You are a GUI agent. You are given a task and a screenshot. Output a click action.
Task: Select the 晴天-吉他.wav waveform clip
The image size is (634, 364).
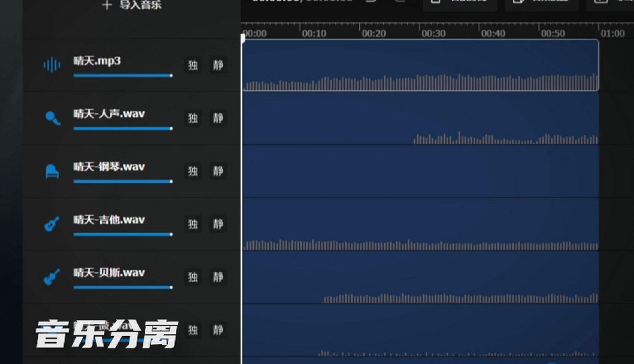pyautogui.click(x=421, y=225)
